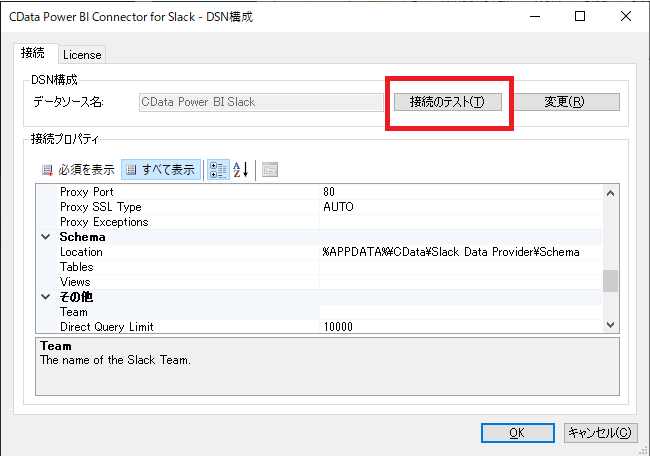Viewport: 650px width, 456px height.
Task: Click the Proxy Port value 80
Action: (x=329, y=192)
